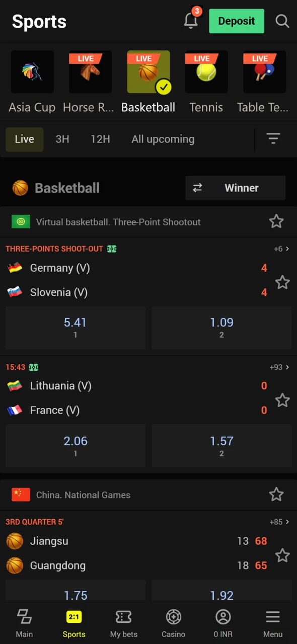
Task: Expand +85 markets for the Jiangsu game
Action: coord(280,522)
